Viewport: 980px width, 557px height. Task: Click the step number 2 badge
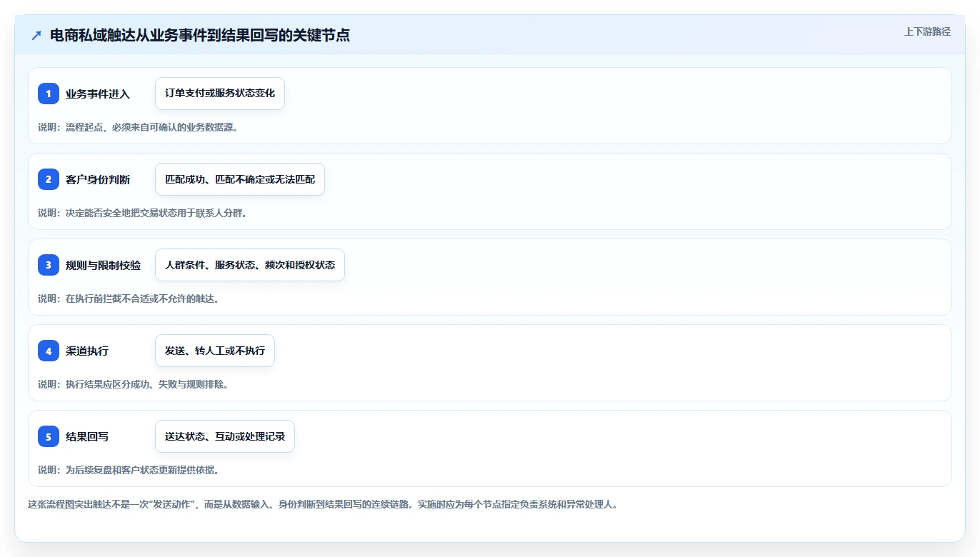coord(49,179)
